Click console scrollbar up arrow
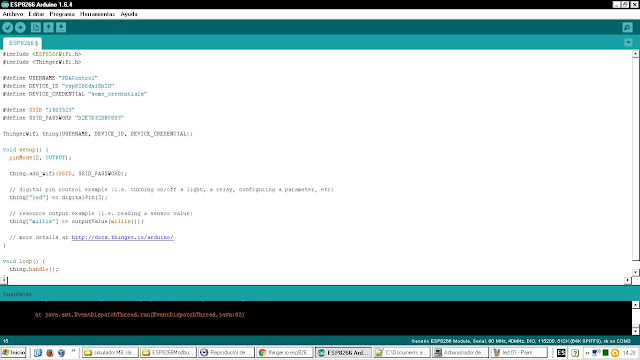Viewport: 640px width, 360px height. pos(636,304)
